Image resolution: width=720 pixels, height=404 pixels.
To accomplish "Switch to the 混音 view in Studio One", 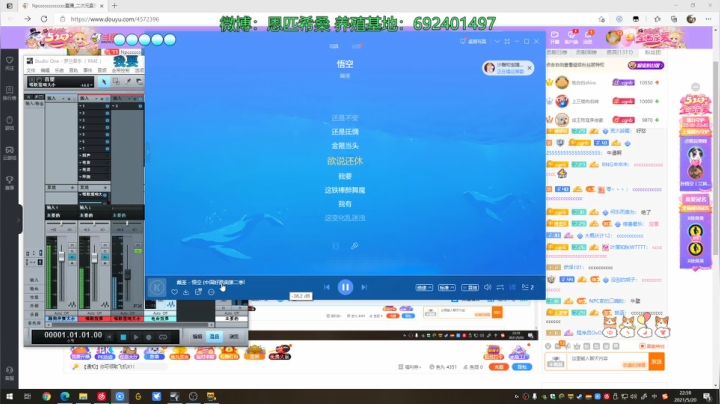I will pos(215,337).
